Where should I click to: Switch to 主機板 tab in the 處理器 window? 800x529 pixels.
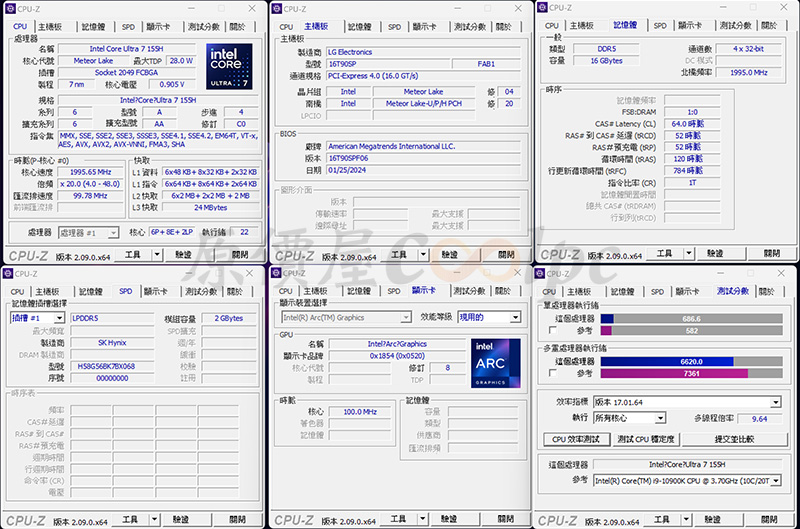pos(50,27)
